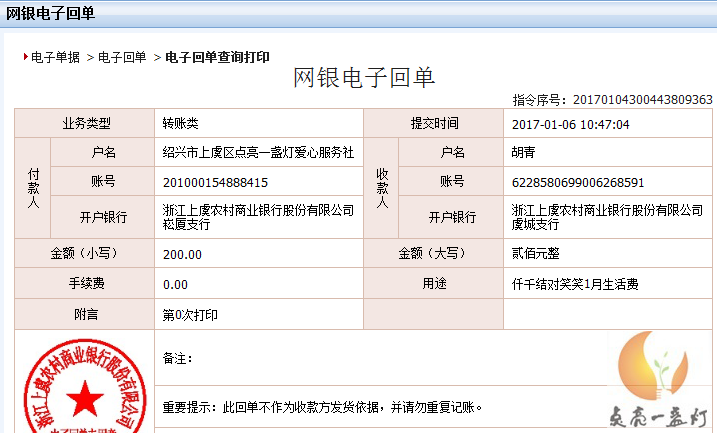Select purpose text 仟千结对笑笑1月生活费

coord(575,284)
